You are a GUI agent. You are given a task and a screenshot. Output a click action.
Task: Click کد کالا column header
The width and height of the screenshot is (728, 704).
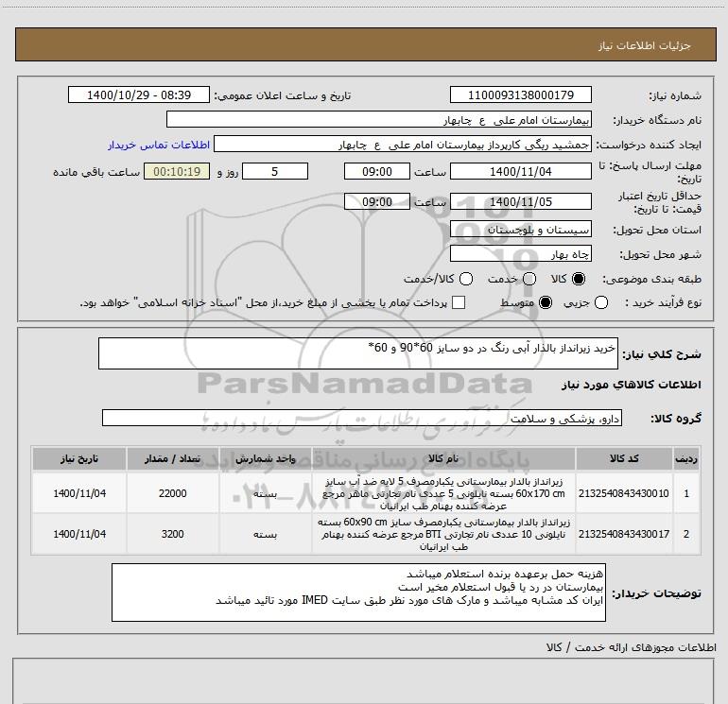[624, 459]
